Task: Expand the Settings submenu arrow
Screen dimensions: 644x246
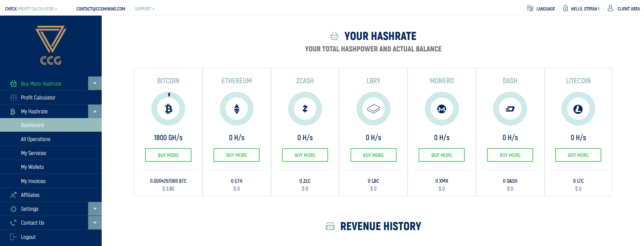Action: pyautogui.click(x=95, y=209)
